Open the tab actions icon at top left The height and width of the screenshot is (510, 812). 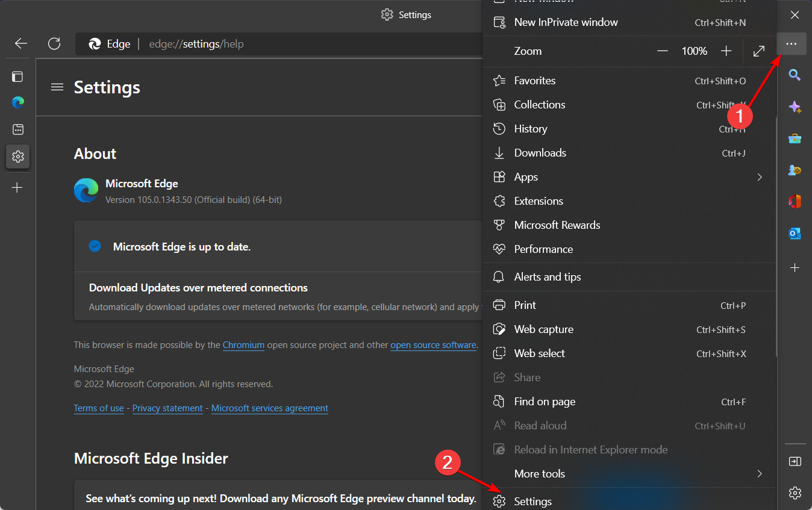coord(17,76)
